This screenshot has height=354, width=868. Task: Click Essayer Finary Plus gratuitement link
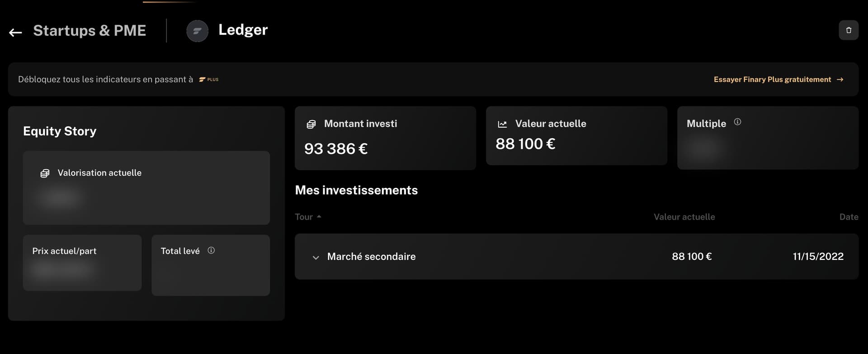[x=772, y=80]
